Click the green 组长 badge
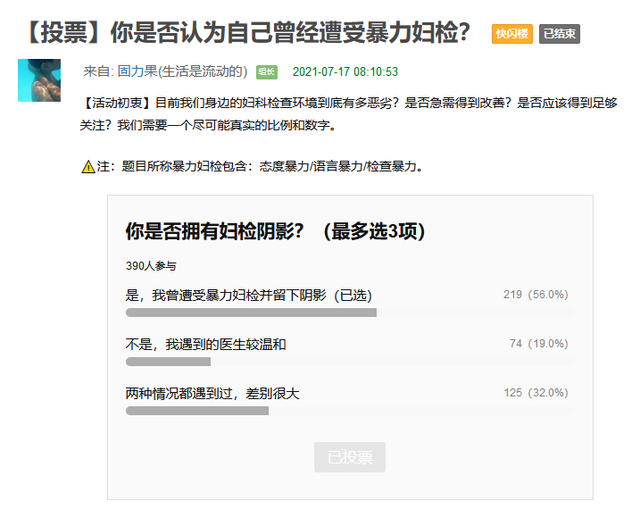 [267, 72]
